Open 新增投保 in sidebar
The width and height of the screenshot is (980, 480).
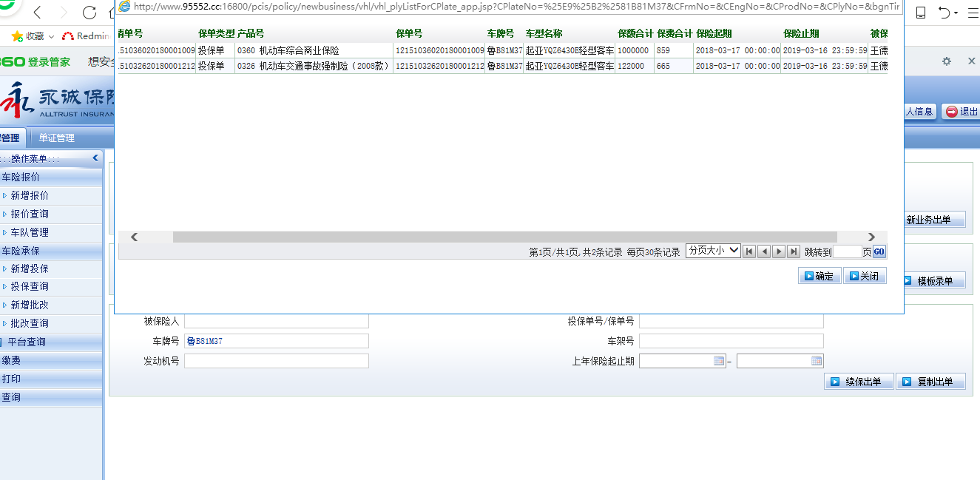click(x=30, y=268)
